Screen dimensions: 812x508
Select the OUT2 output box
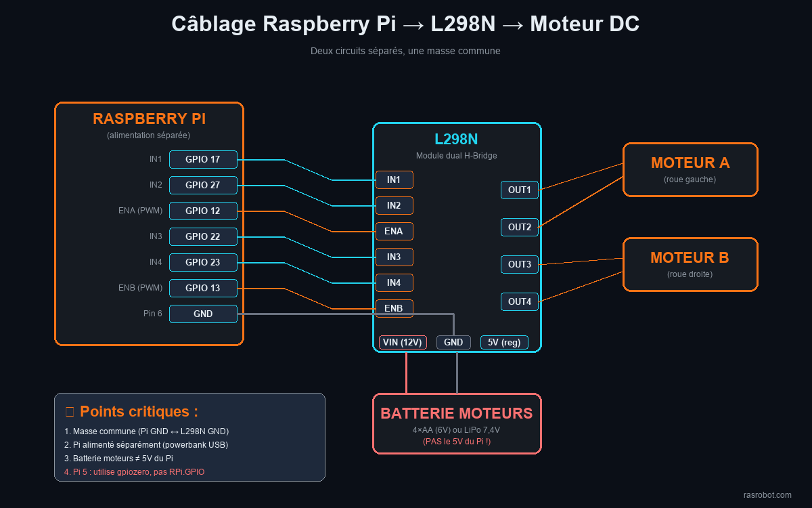click(x=520, y=227)
